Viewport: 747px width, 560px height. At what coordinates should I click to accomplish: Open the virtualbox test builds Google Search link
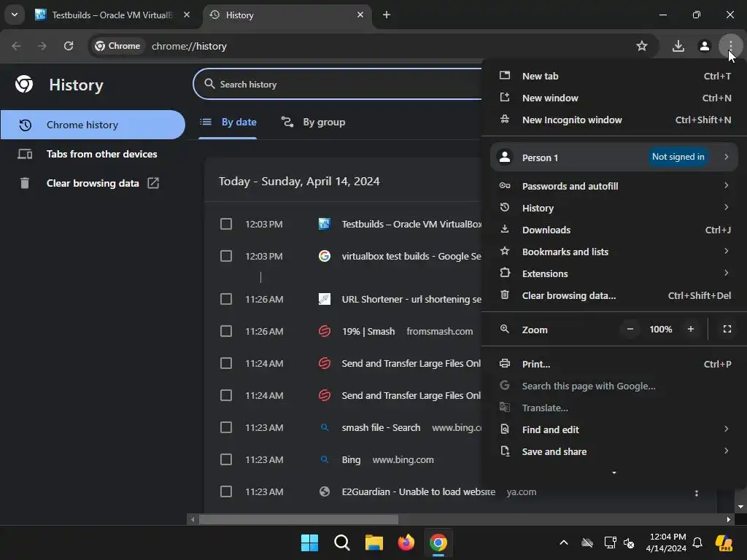click(411, 256)
